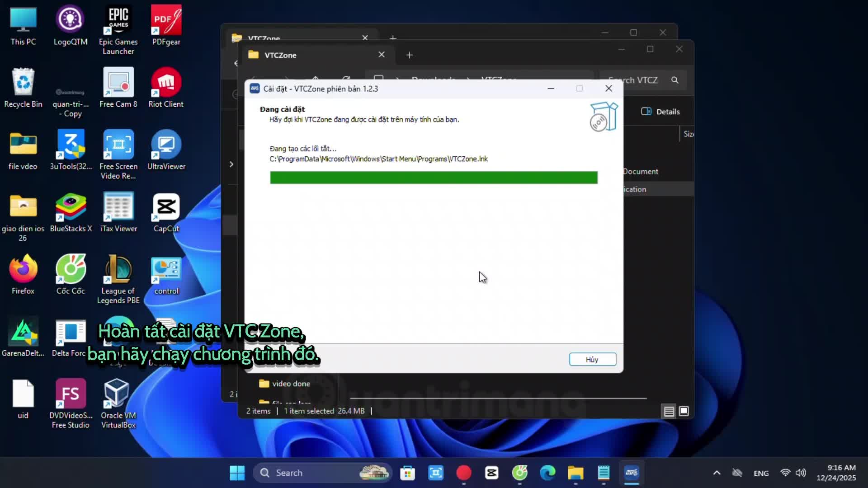Add a tab in the back Explorer window
Image resolution: width=868 pixels, height=488 pixels.
point(393,38)
